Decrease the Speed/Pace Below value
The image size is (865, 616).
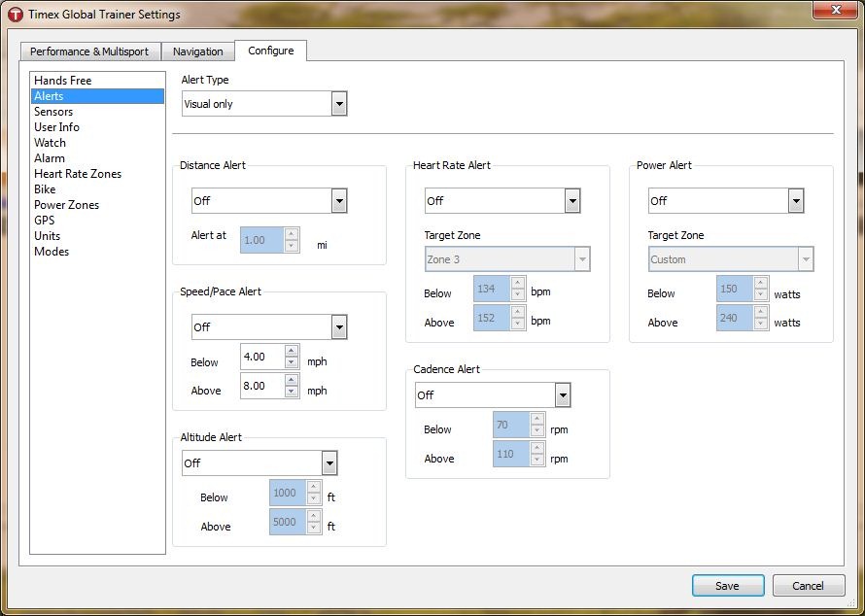(292, 362)
